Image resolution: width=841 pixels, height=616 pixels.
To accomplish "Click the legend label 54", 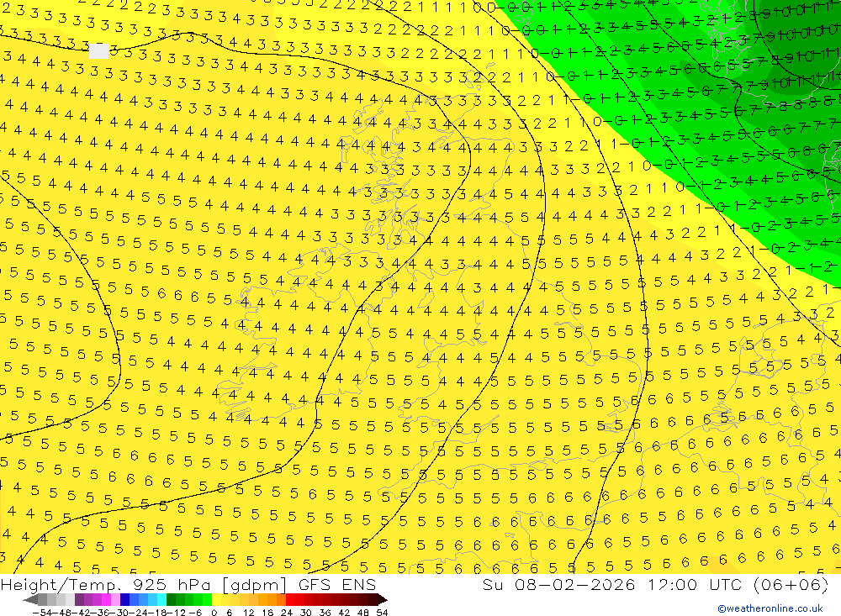I will tap(382, 613).
